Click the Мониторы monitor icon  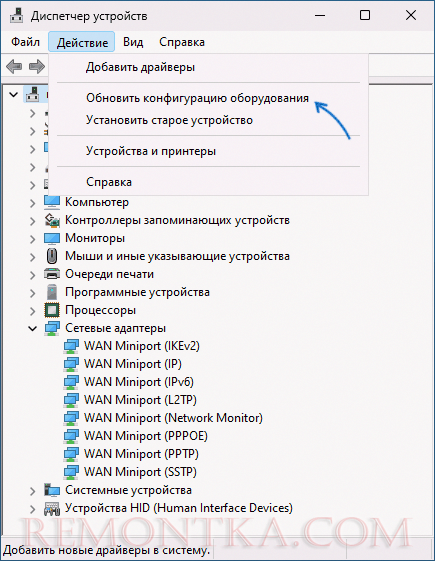pyautogui.click(x=52, y=238)
